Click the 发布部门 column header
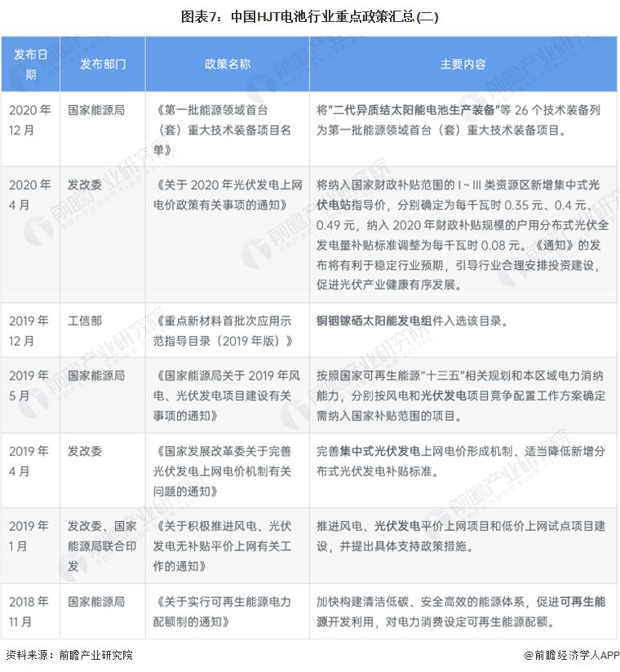Screen dimensions: 620x672 (103, 64)
